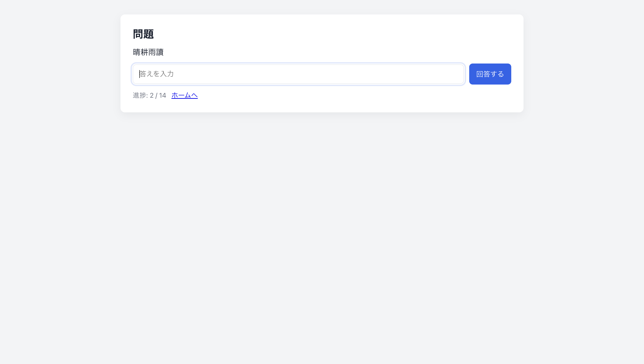
Task: Click the question text 晴耕雨讀
Action: click(148, 52)
